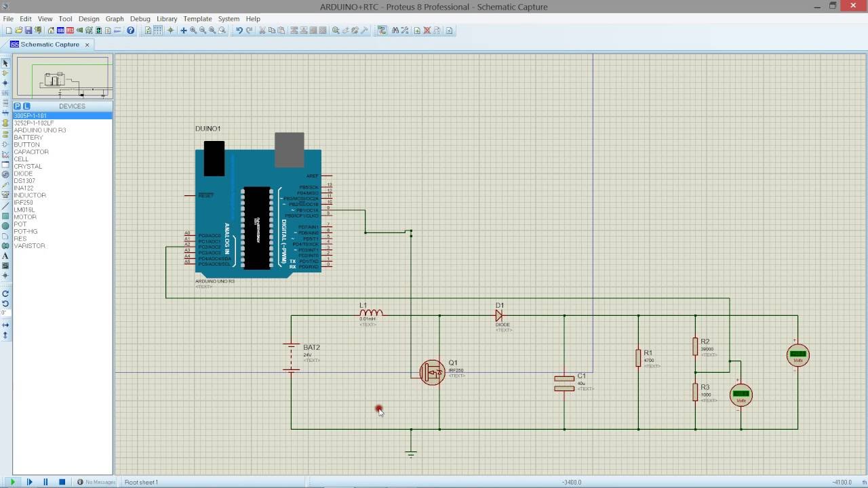The width and height of the screenshot is (868, 488).
Task: Select 3005P-1-101 in devices list
Action: [62, 116]
